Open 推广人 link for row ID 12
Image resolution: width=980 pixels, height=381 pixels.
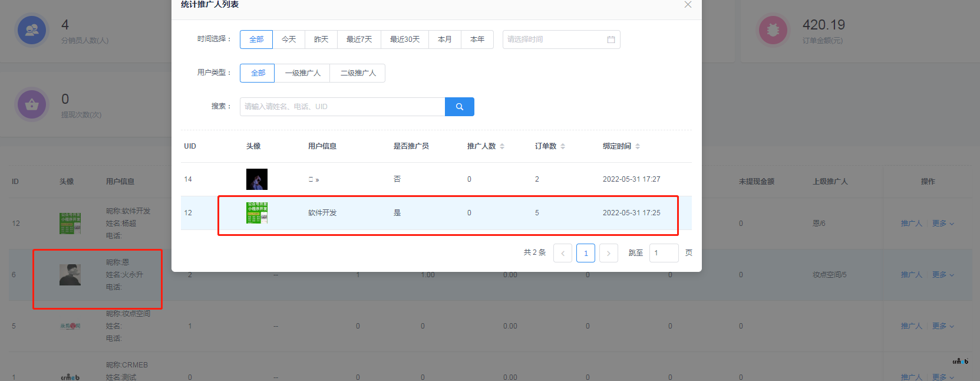pos(911,224)
